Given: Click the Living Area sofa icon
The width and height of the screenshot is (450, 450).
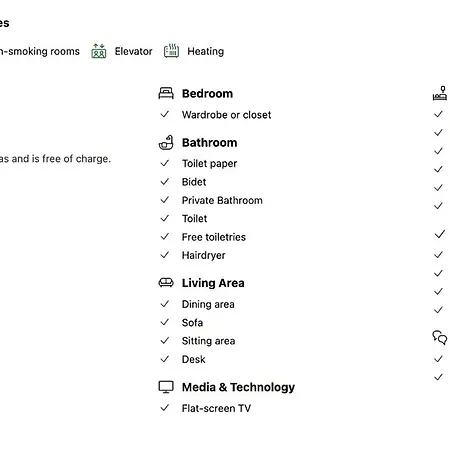Looking at the screenshot, I should click(x=166, y=283).
